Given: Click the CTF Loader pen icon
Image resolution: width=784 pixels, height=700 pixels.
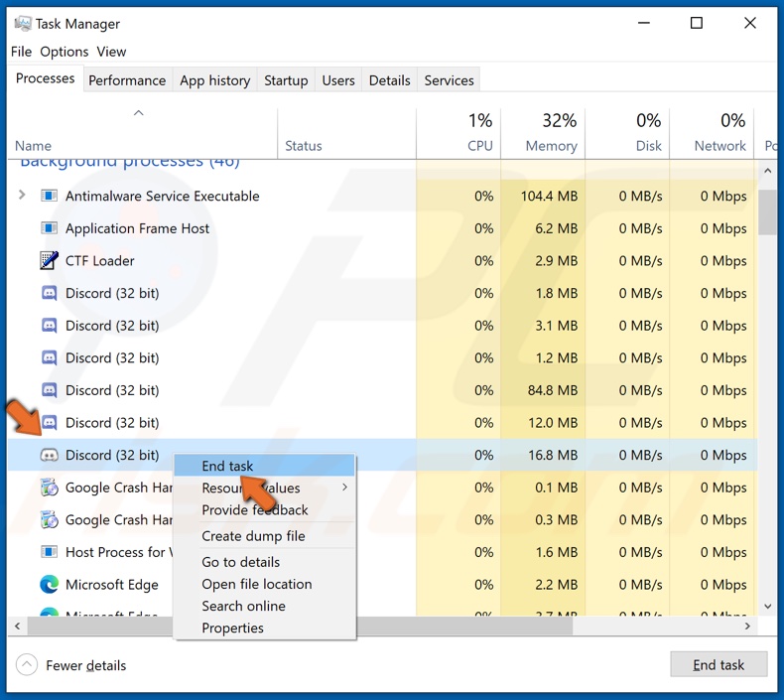Looking at the screenshot, I should point(49,261).
